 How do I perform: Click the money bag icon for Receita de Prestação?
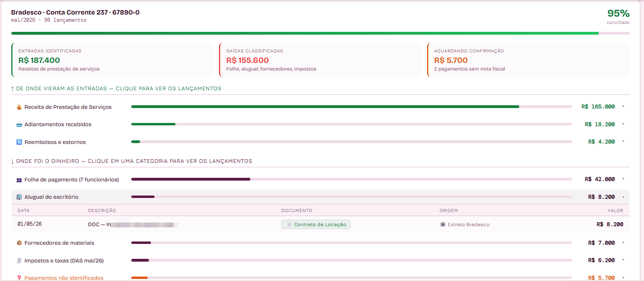point(19,107)
